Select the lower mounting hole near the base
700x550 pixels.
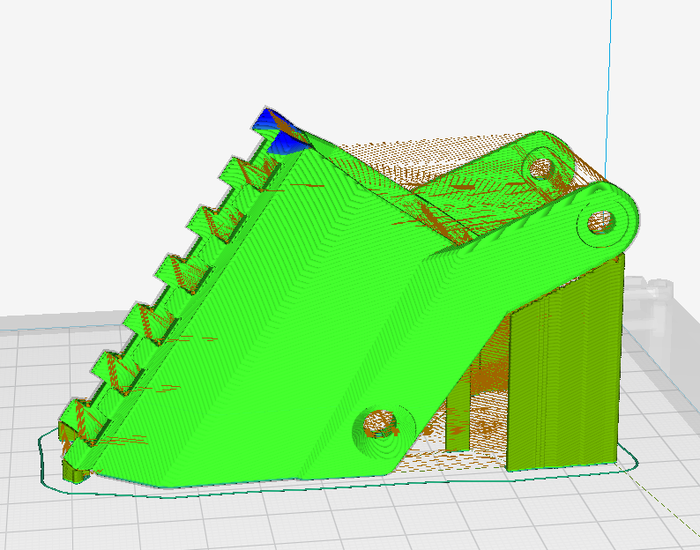tap(380, 424)
